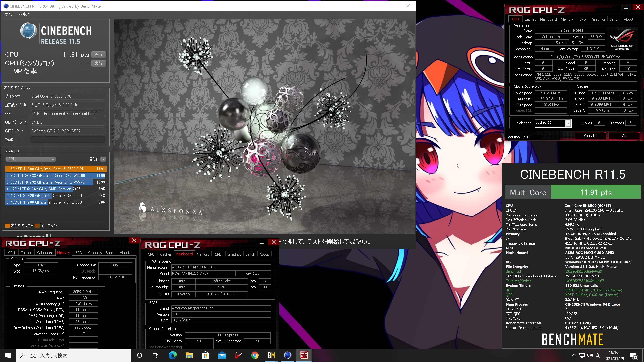
Task: Switch to SPD tab in top-right CPU-Z
Action: pyautogui.click(x=582, y=19)
